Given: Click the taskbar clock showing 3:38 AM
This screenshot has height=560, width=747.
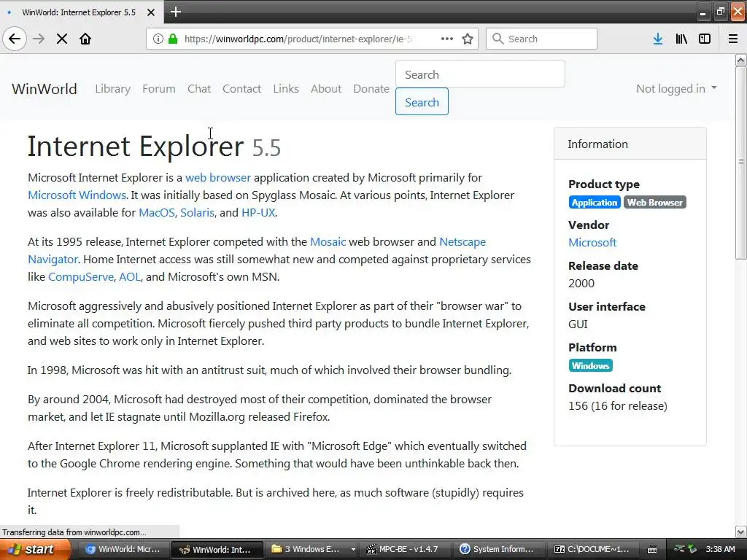Looking at the screenshot, I should coord(720,549).
